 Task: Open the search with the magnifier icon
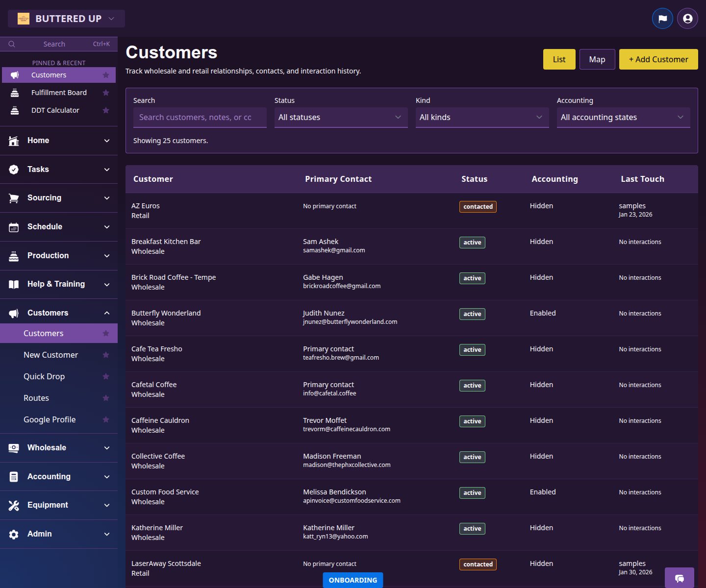coord(12,44)
